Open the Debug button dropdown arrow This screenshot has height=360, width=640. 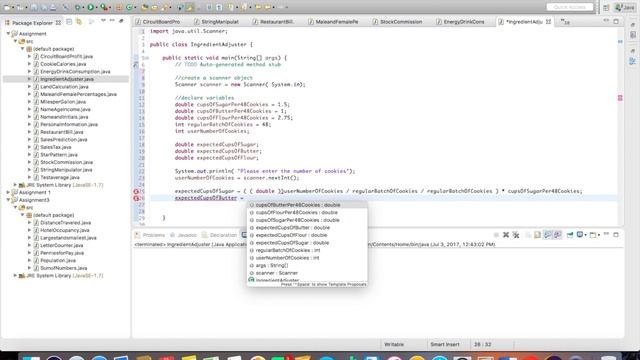(83, 7)
